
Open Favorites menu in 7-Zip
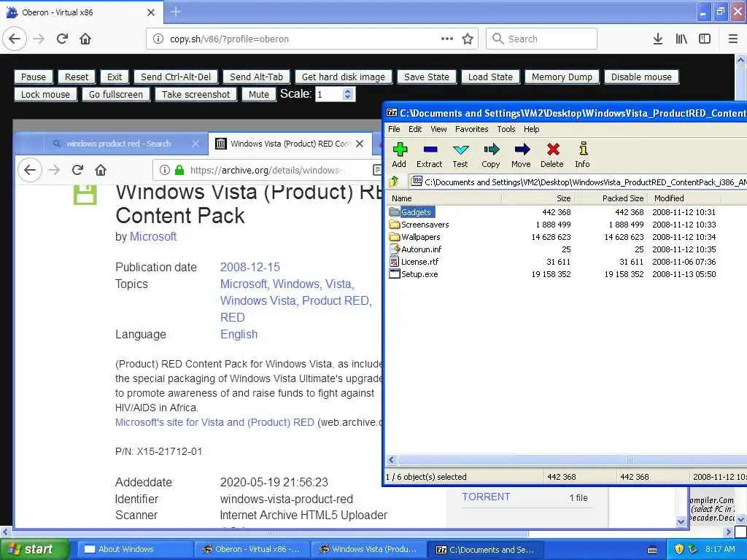click(x=472, y=129)
